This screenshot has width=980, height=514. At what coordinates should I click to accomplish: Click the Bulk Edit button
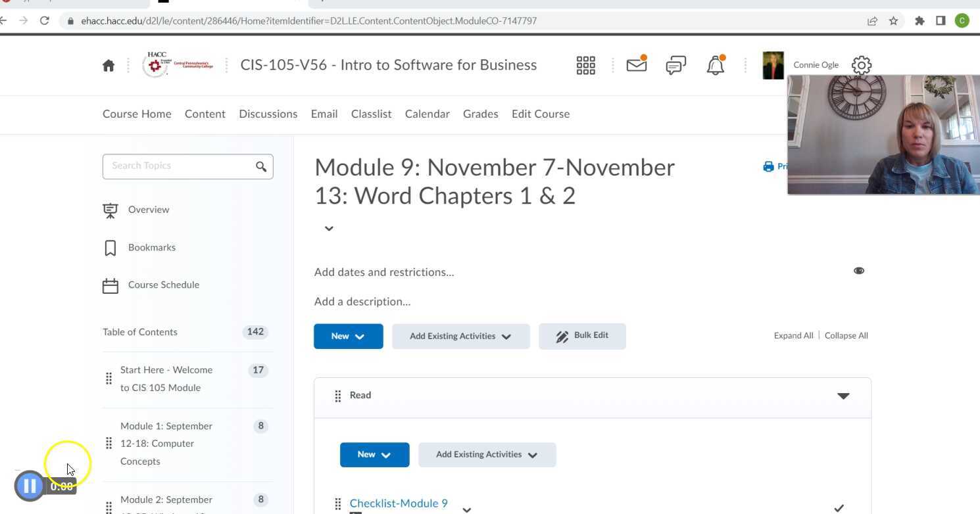582,336
